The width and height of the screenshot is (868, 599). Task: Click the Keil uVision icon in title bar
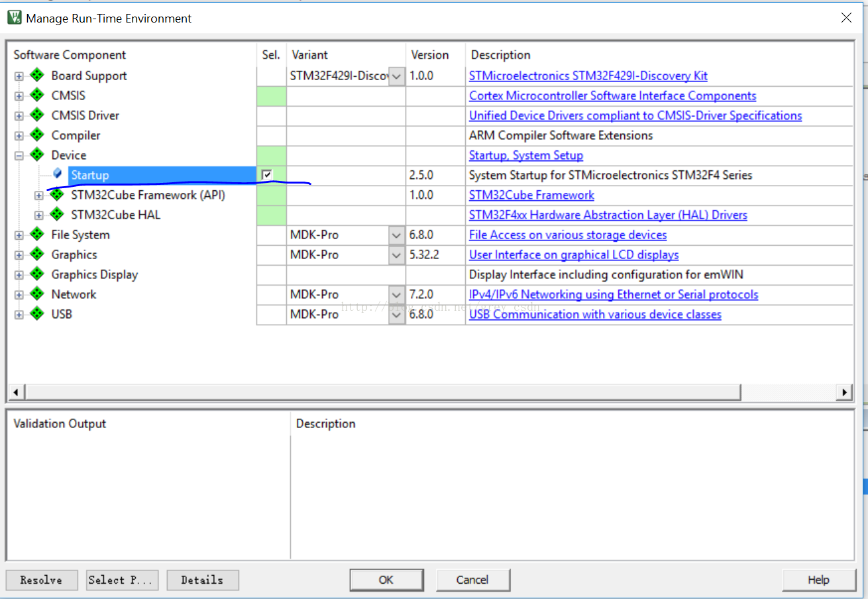(x=14, y=18)
